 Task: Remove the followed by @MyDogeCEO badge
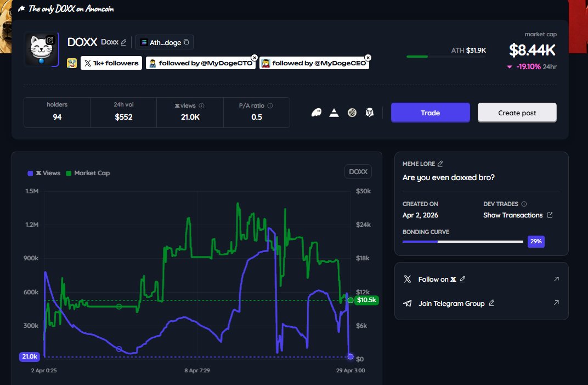368,58
